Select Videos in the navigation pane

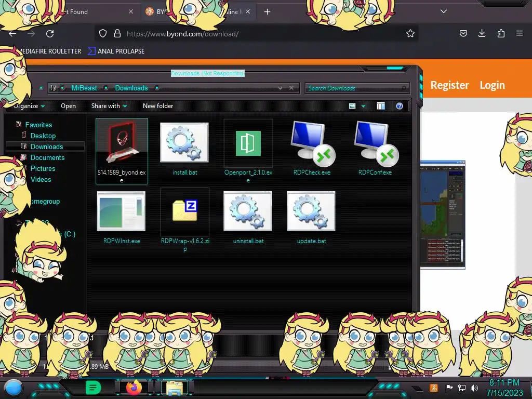(x=41, y=179)
